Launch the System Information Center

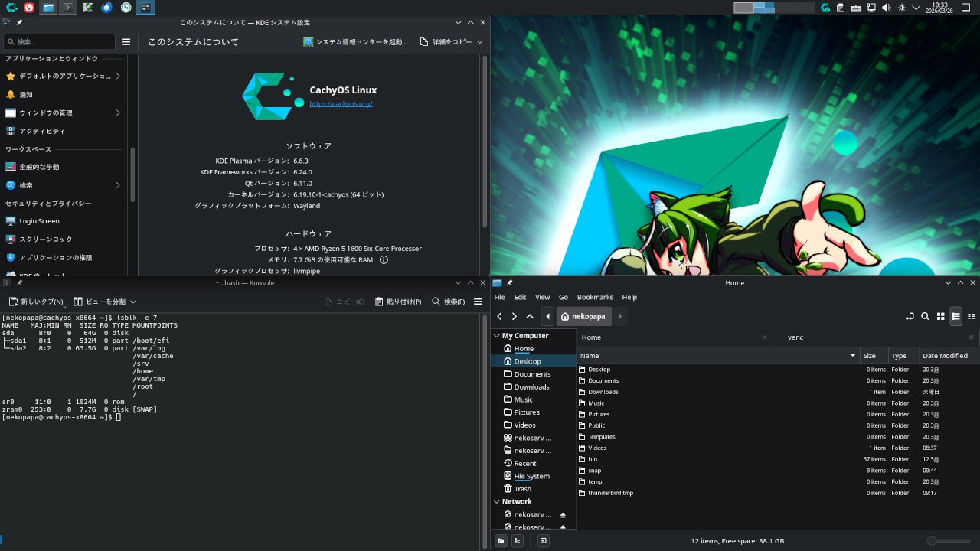[x=355, y=42]
